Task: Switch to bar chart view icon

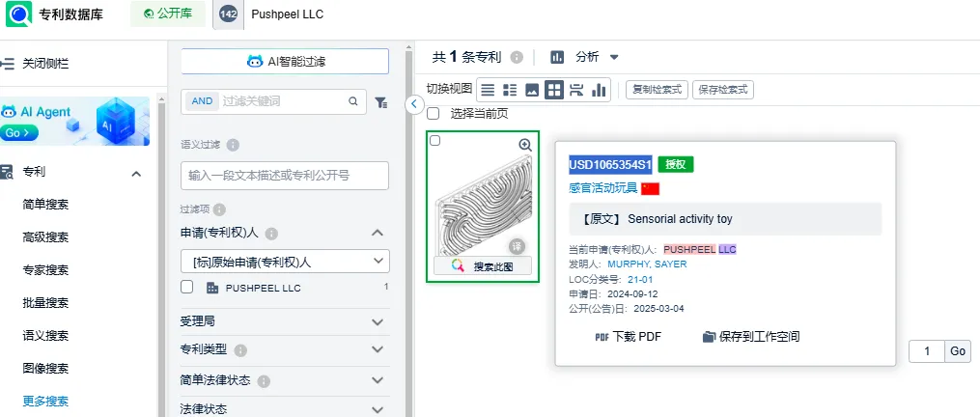Action: click(599, 90)
